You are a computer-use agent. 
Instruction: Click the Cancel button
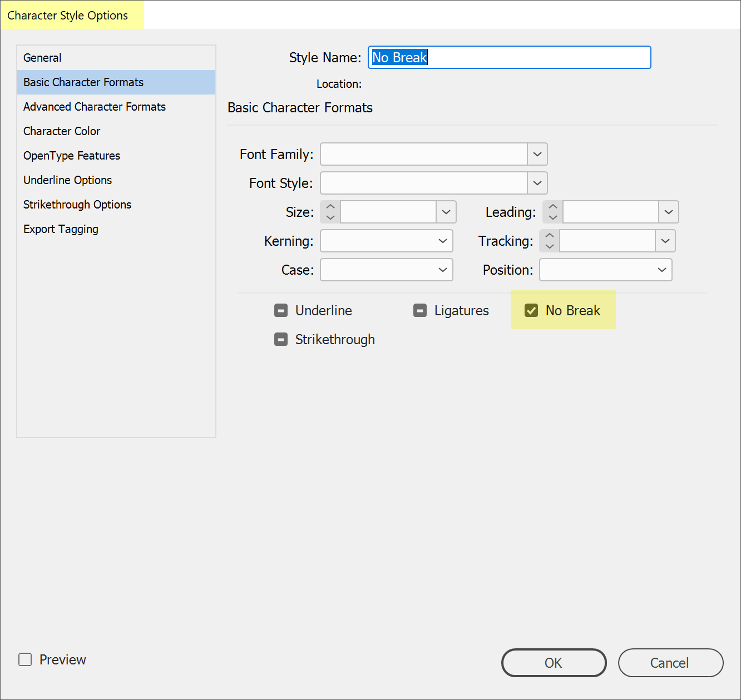coord(670,663)
